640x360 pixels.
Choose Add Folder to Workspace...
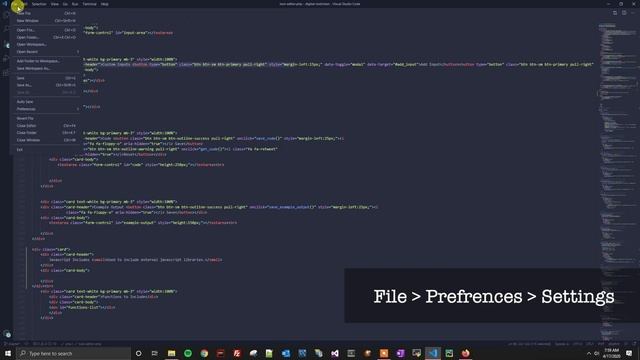45,61
